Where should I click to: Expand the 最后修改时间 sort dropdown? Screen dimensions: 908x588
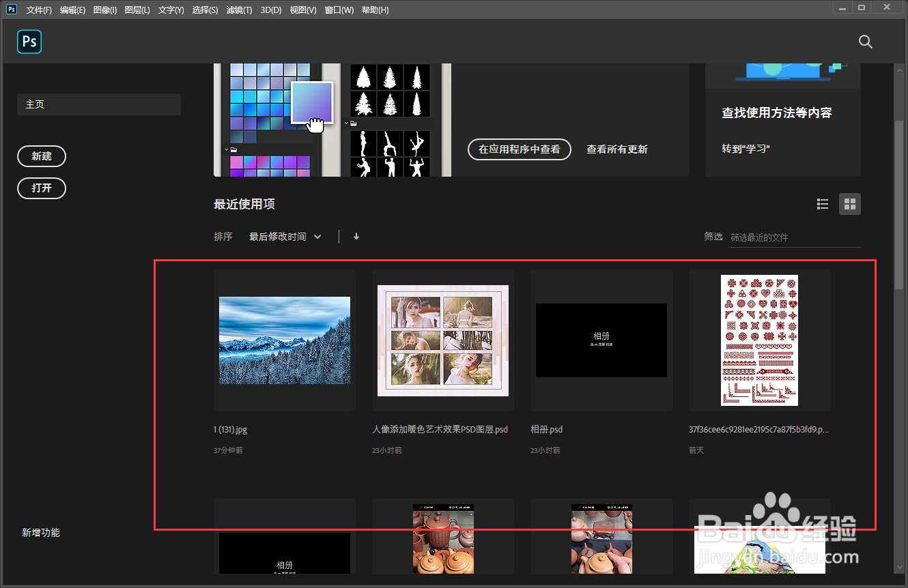coord(285,237)
